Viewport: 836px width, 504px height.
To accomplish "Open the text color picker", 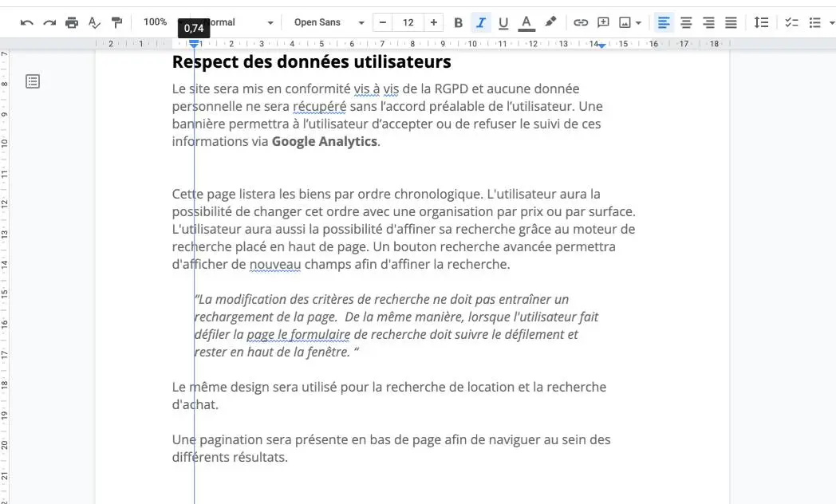I will point(526,22).
